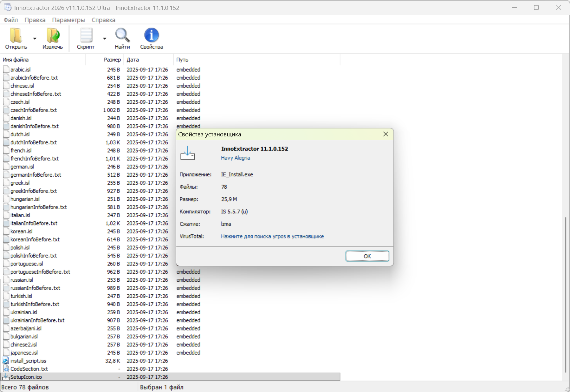Click the vertical scrollbar of file list
Viewport: 570px width, 392px height.
565,295
